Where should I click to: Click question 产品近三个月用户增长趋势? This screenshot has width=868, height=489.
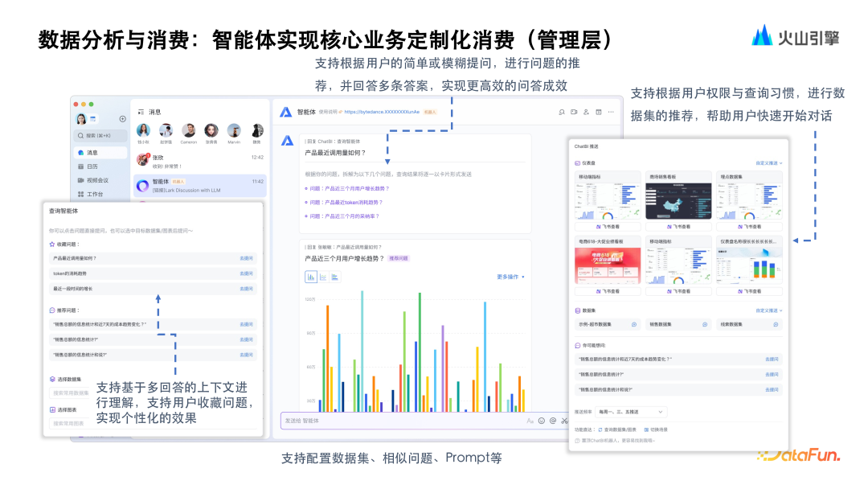click(x=348, y=188)
